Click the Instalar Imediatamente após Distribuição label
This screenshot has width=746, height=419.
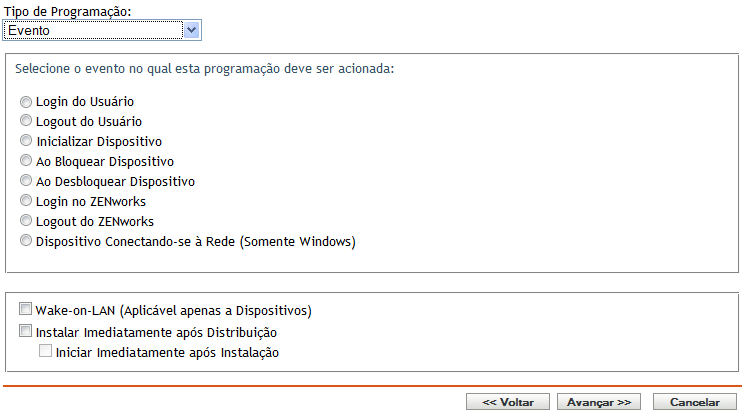click(156, 333)
